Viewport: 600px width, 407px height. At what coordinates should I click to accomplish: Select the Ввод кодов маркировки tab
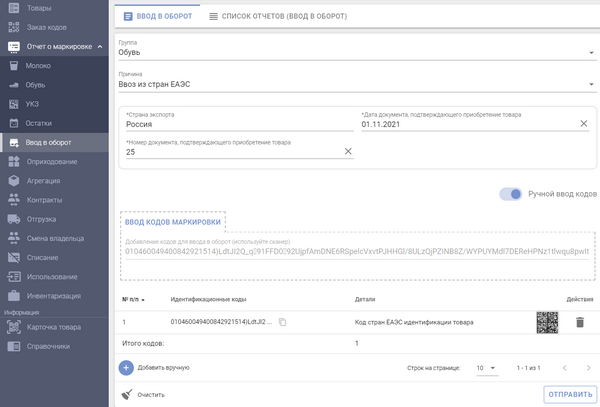[x=173, y=222]
